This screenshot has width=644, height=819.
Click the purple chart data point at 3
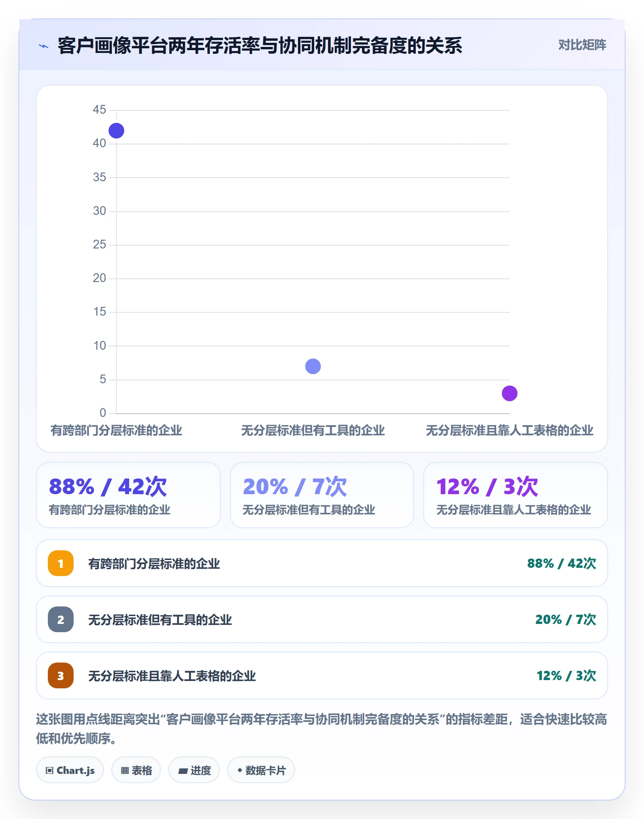[509, 393]
